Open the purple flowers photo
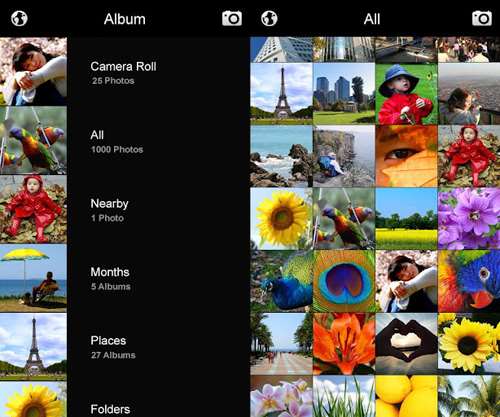The image size is (500, 417). (x=469, y=219)
